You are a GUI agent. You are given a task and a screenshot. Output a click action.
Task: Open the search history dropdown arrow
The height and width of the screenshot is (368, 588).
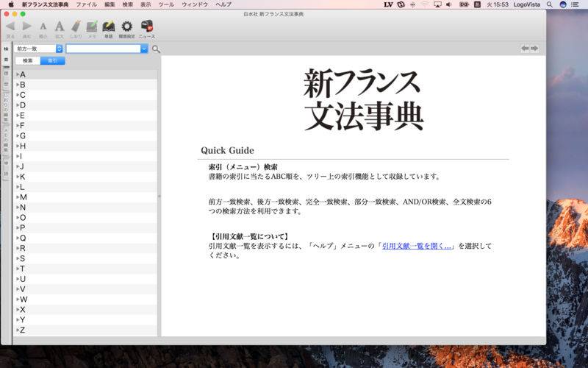(144, 49)
